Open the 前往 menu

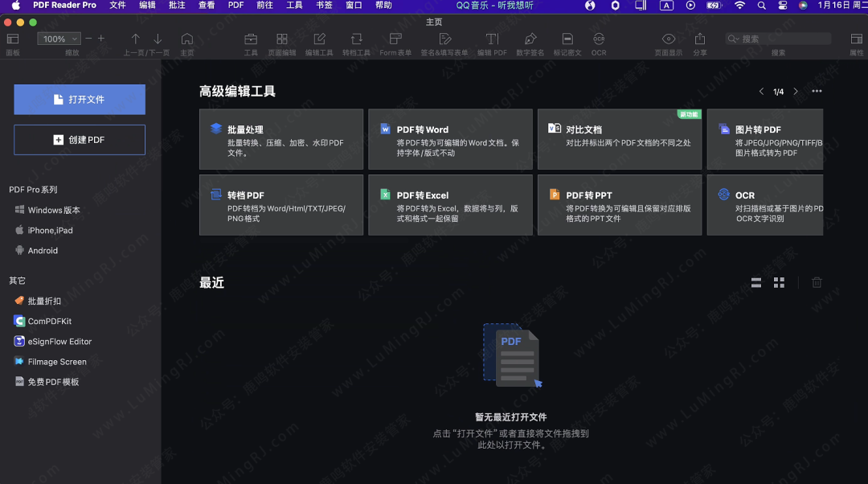tap(264, 6)
